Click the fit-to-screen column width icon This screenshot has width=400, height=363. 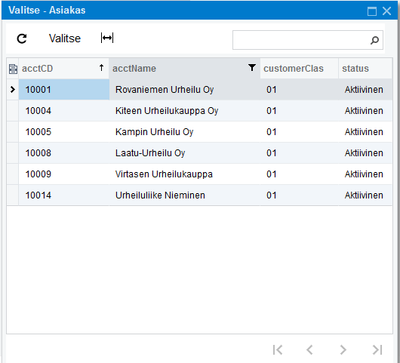(x=107, y=38)
